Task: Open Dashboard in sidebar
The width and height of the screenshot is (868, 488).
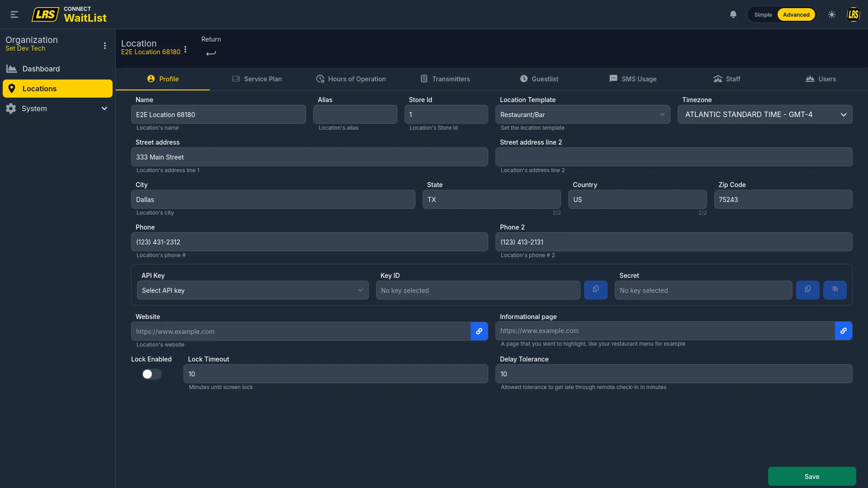Action: tap(57, 69)
